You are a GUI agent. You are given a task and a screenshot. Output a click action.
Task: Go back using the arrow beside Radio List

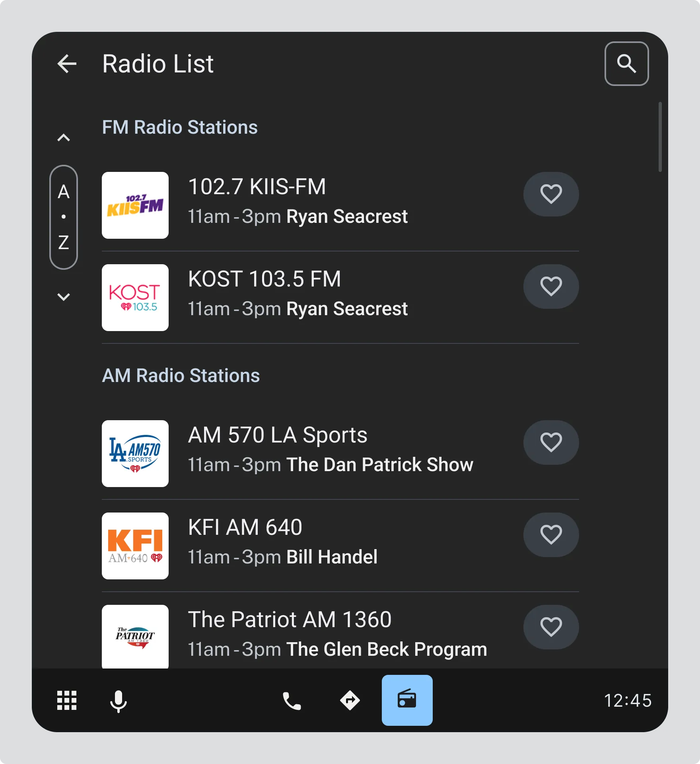(x=67, y=64)
